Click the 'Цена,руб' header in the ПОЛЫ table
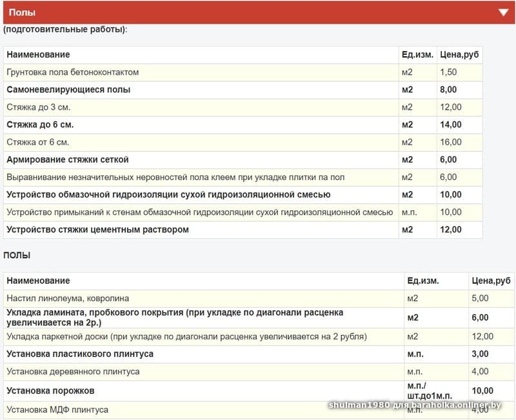516x420 pixels. (x=491, y=281)
